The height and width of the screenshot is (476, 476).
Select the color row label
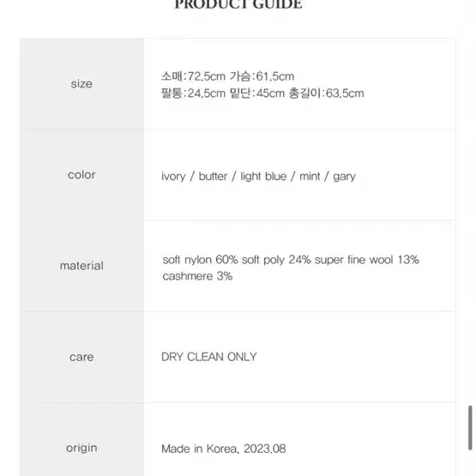[x=81, y=175]
